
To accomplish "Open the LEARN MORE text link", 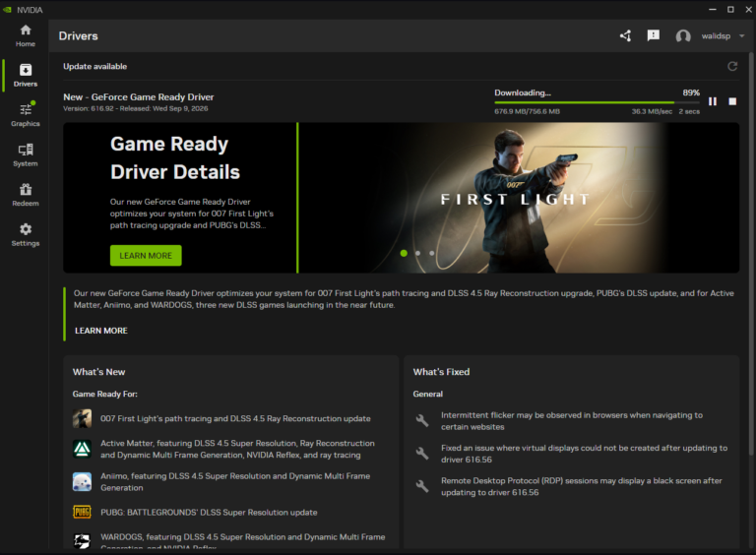I will click(x=101, y=331).
